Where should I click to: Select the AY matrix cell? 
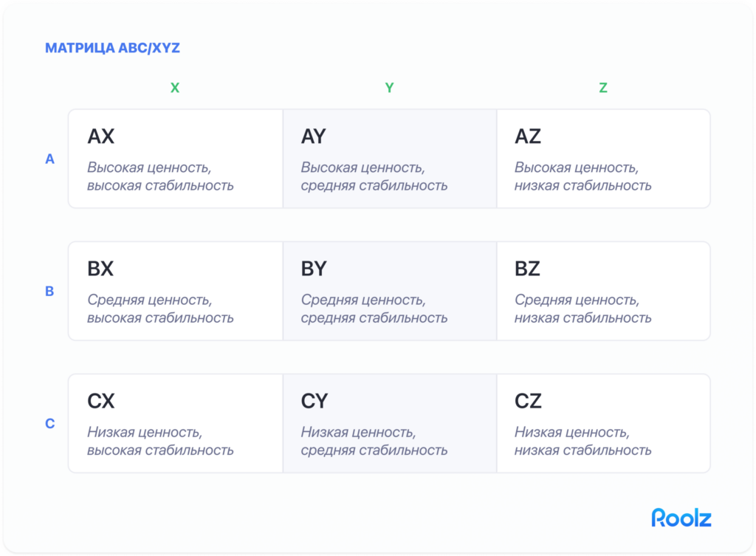click(390, 159)
